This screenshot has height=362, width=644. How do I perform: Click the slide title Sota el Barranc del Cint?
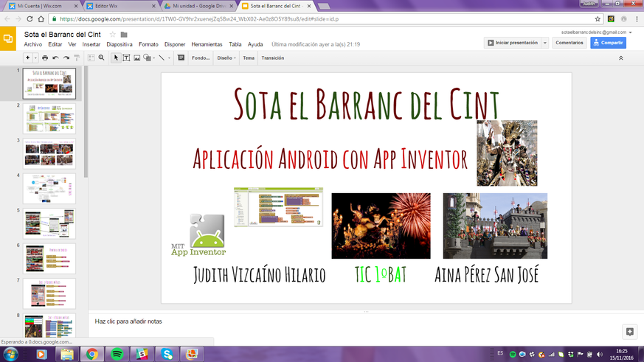[x=367, y=103]
